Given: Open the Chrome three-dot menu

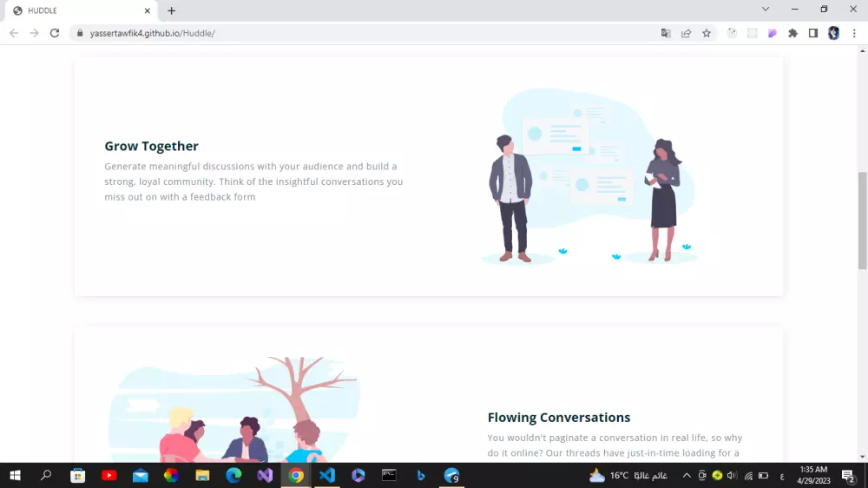Looking at the screenshot, I should click(x=854, y=33).
